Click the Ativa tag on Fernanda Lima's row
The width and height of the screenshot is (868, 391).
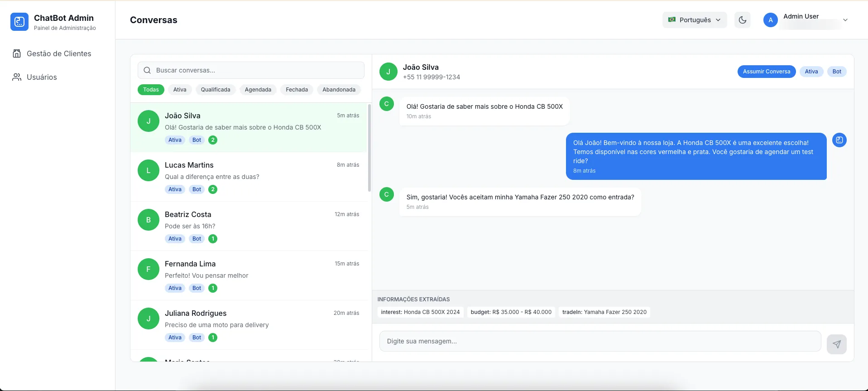click(x=175, y=288)
